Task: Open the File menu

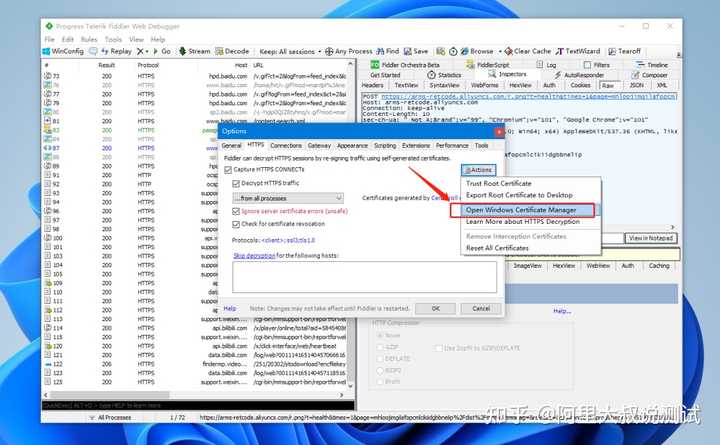Action: tap(49, 39)
